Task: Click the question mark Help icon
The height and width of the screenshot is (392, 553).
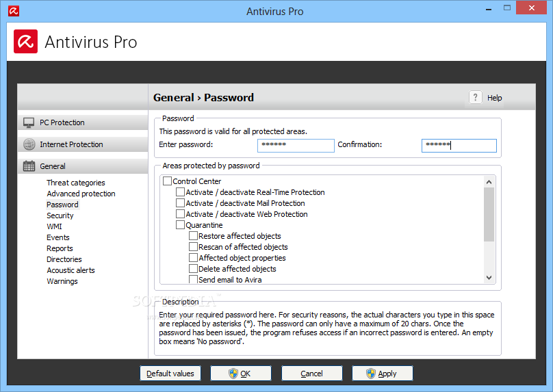Action: [x=476, y=97]
